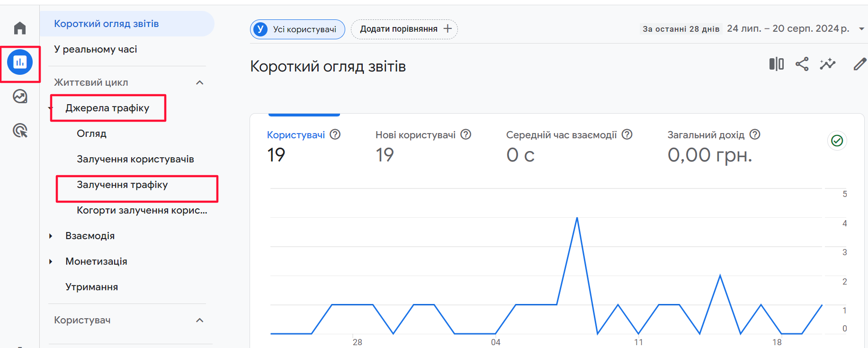Click the green checkmark data quality icon
The image size is (868, 348).
pos(837,141)
